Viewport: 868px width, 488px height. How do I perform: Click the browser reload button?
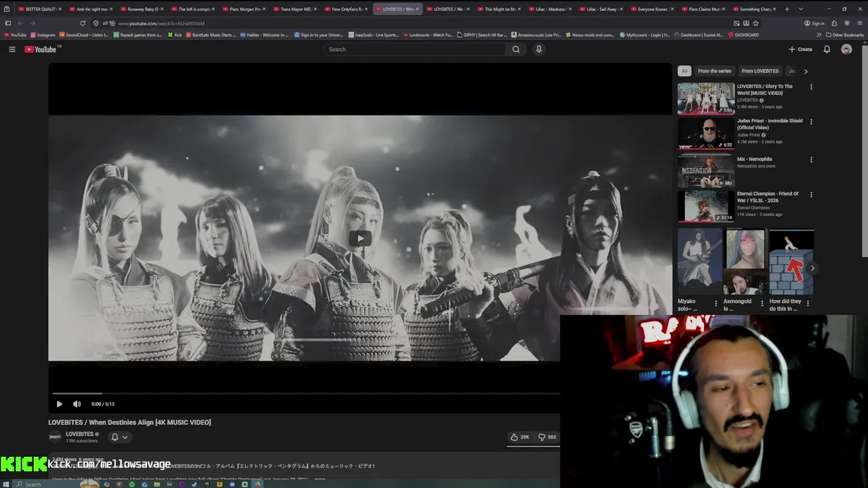click(x=83, y=23)
